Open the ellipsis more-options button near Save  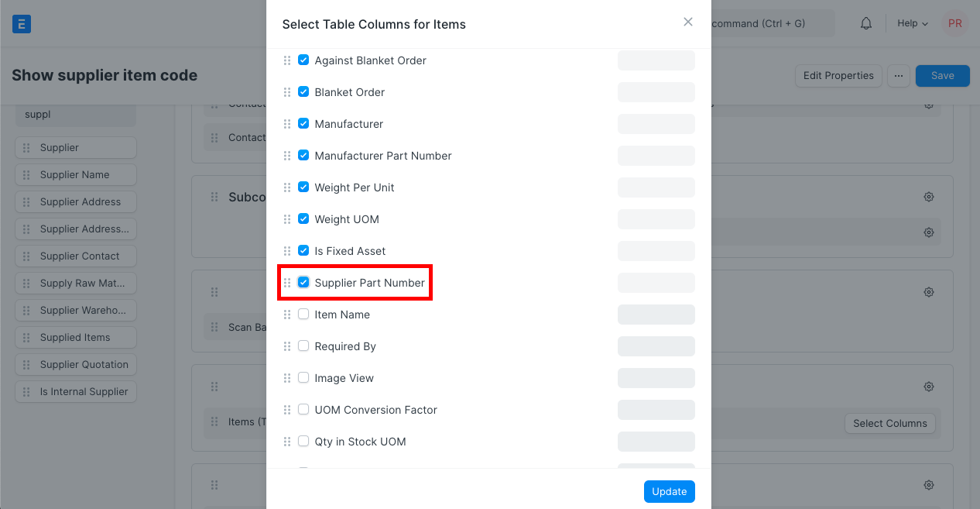click(899, 75)
